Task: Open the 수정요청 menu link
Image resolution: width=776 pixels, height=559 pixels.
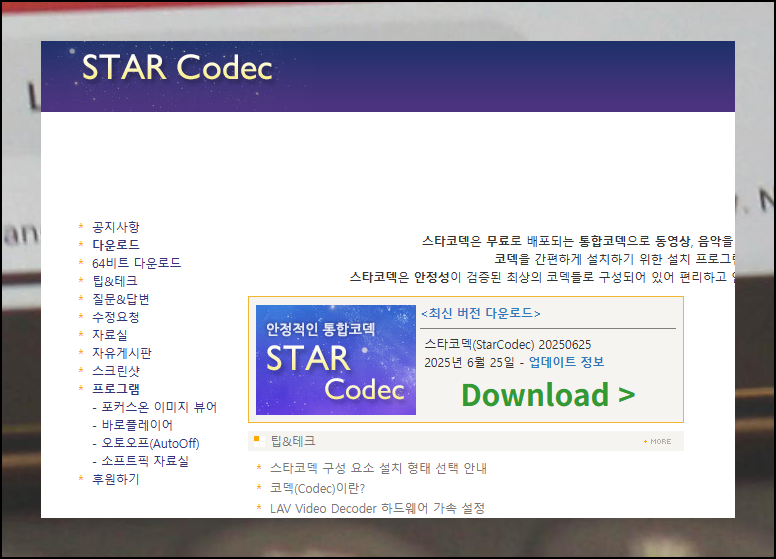Action: [116, 317]
